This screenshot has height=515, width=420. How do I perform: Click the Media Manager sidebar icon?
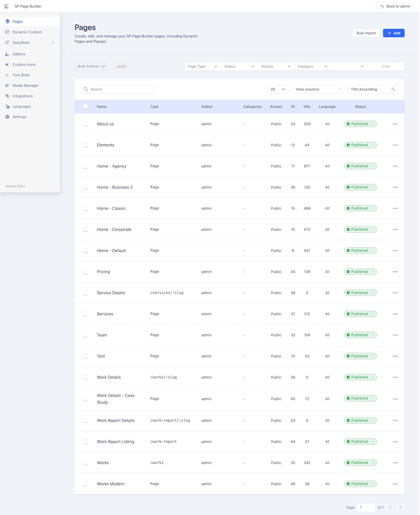(x=7, y=85)
